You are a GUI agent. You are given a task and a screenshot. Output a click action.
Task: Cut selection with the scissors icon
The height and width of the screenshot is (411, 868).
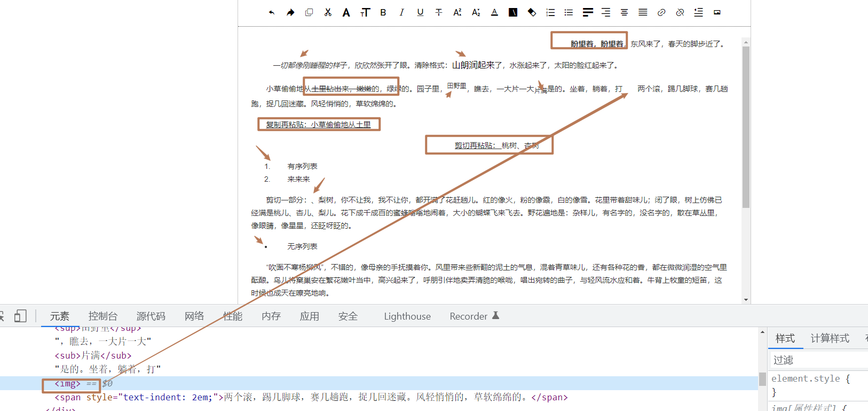coord(328,12)
